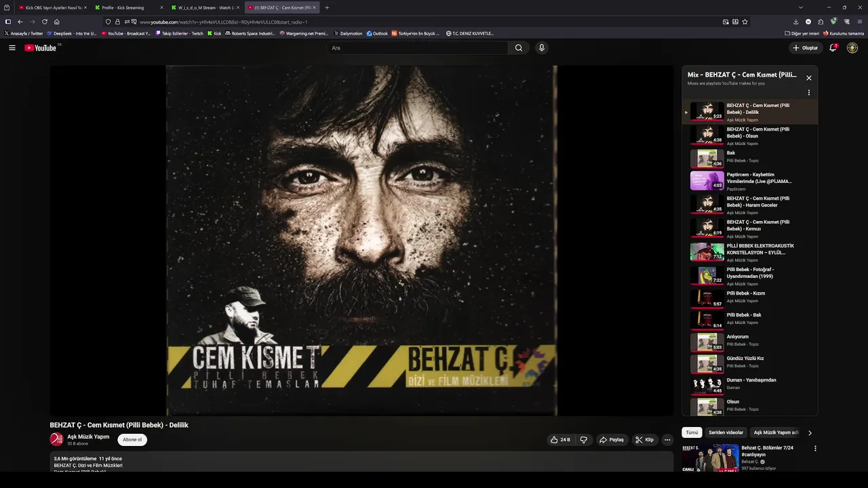The image size is (868, 488).
Task: Play Bak by Pilli Bebek - Topic, 4:36
Action: point(750,159)
